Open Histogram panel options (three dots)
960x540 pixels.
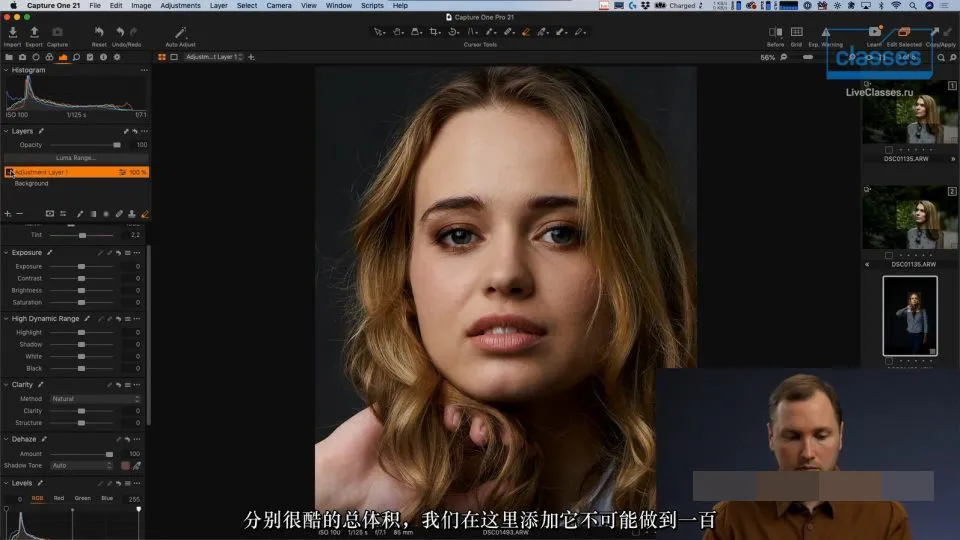[x=144, y=70]
